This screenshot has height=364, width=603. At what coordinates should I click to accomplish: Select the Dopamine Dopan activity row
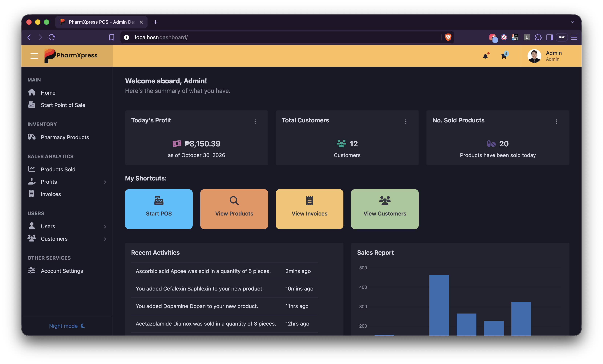pos(225,306)
